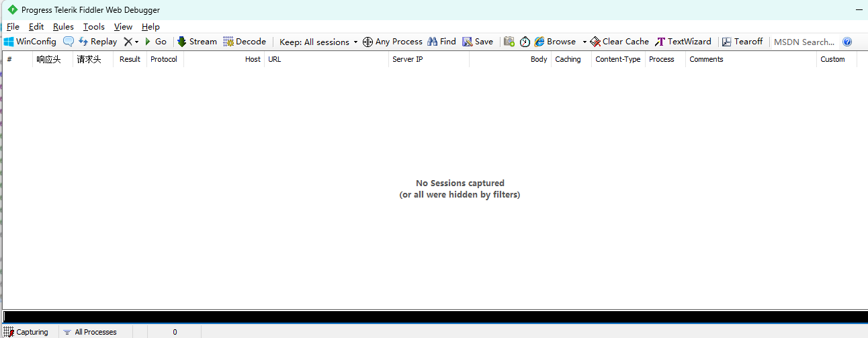Sort sessions by Result column
Image resolution: width=868 pixels, height=338 pixels.
point(130,59)
